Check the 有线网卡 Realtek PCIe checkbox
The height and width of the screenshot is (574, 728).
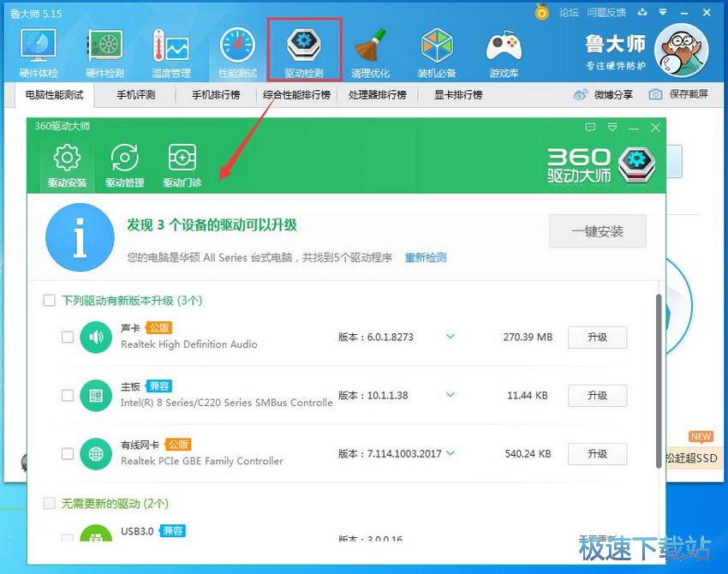point(68,454)
